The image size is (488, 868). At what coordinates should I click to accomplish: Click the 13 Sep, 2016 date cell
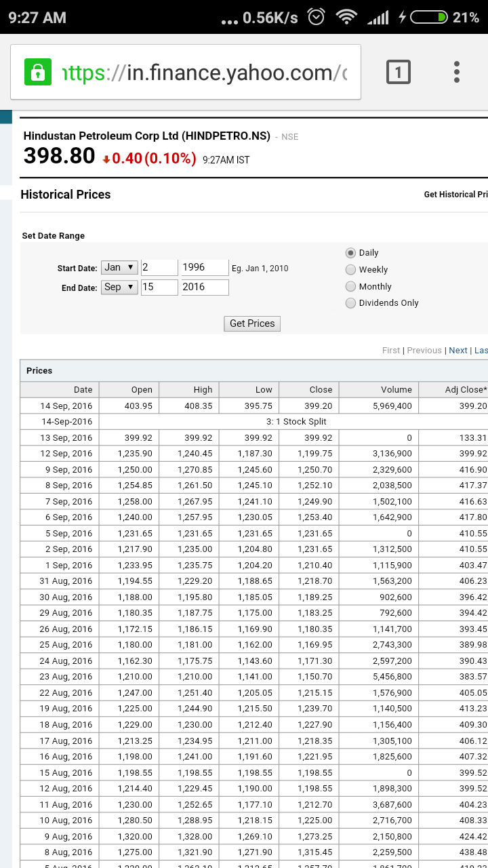point(60,438)
